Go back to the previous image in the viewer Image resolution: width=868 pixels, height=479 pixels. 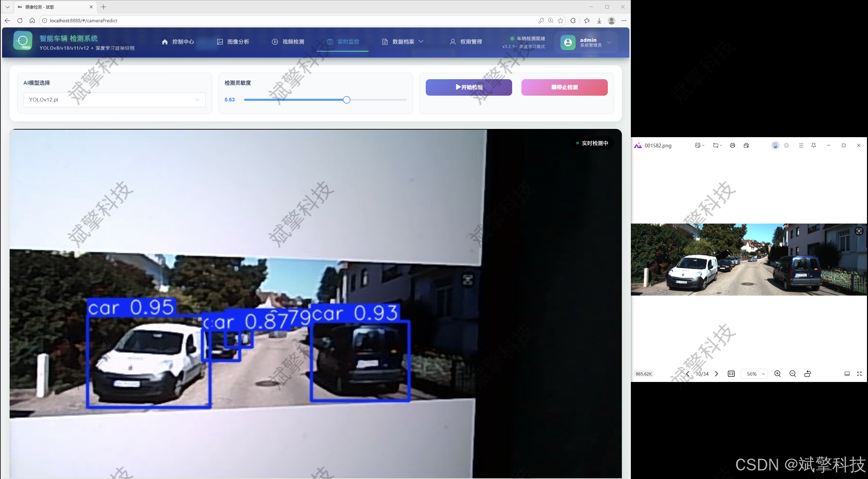[688, 374]
